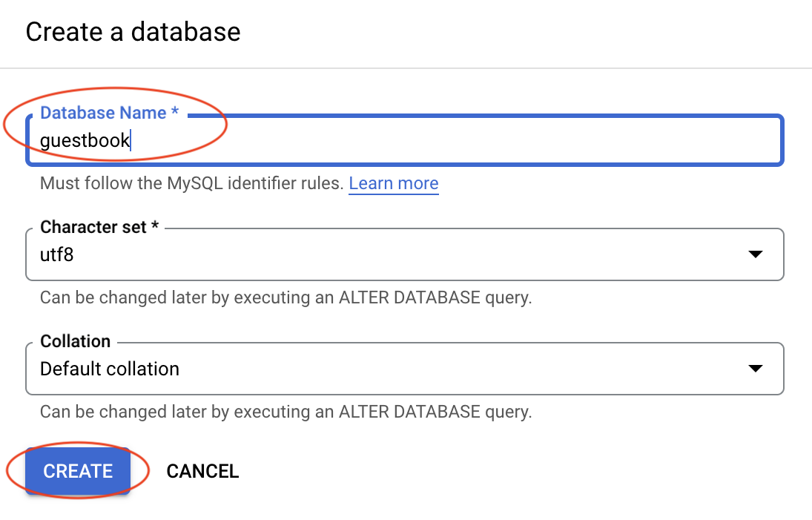The image size is (812, 520).
Task: Select the utf8 value in Character set
Action: 57,254
